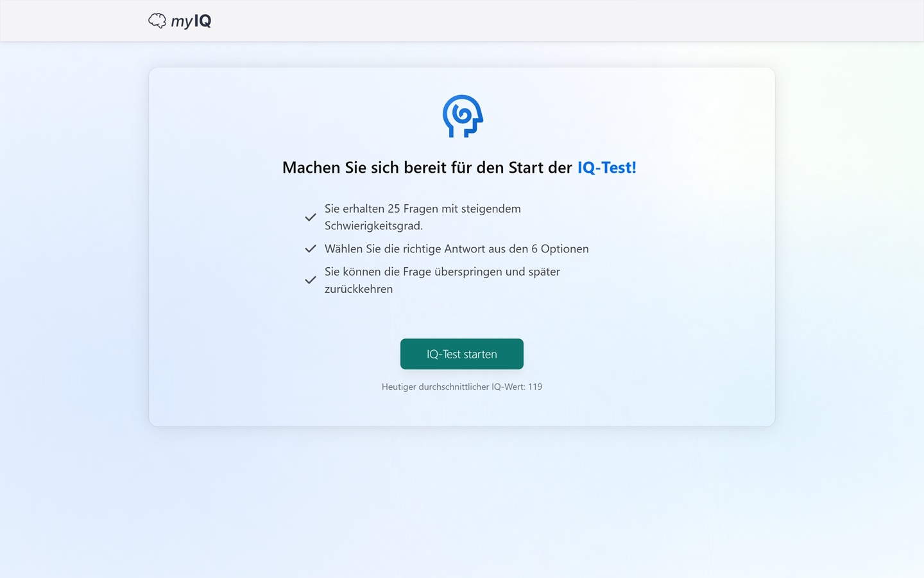Select the heading 'Machen Sie sich bereit'
This screenshot has width=924, height=578.
pyautogui.click(x=459, y=167)
